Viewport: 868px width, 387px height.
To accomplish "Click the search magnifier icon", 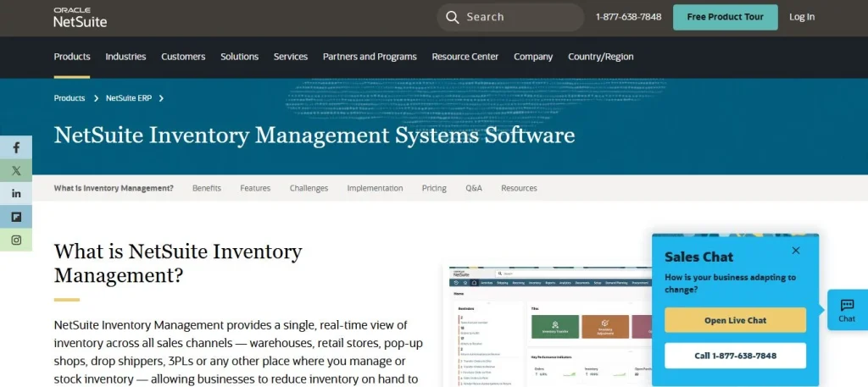I will (x=453, y=17).
